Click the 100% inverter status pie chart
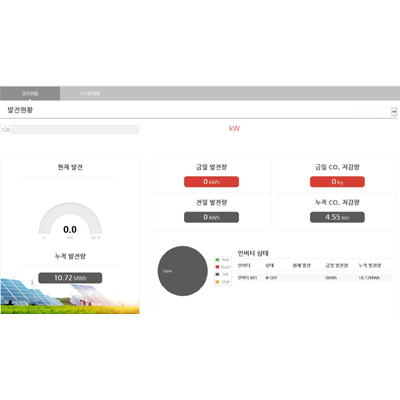Screen dimensions: 400x400 click(x=183, y=271)
